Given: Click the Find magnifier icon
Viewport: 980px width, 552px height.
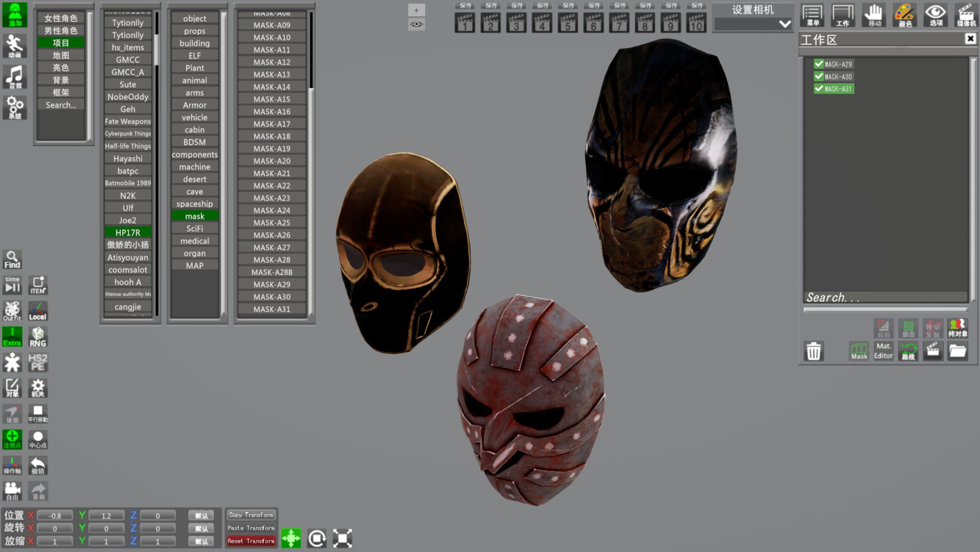Looking at the screenshot, I should [12, 260].
